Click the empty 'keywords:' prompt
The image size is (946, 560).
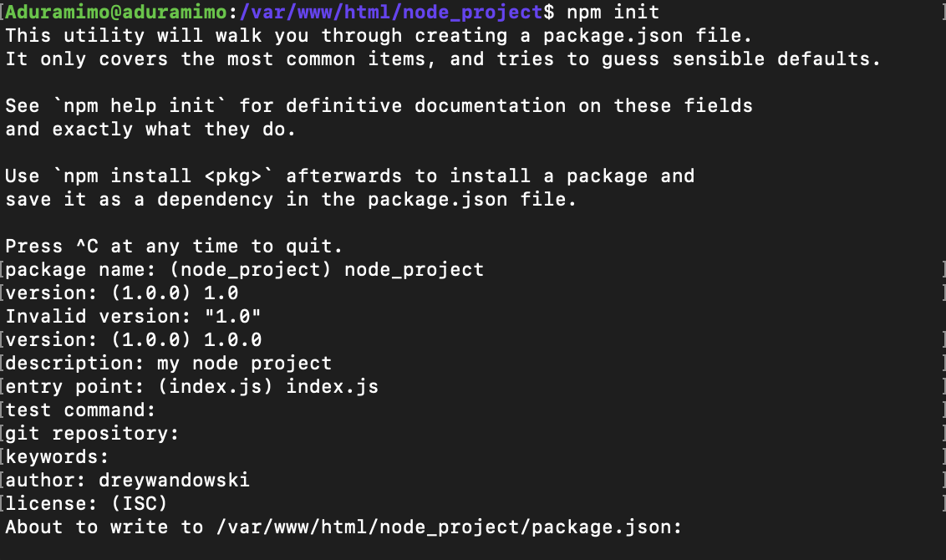click(58, 457)
